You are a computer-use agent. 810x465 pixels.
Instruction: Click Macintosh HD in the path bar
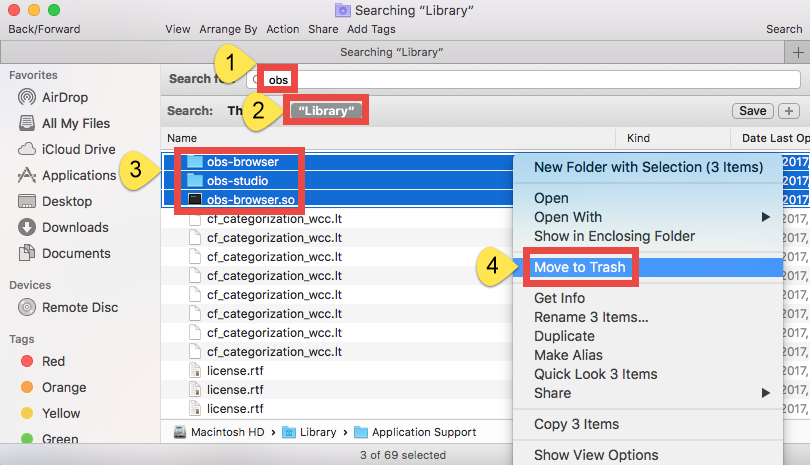[219, 432]
